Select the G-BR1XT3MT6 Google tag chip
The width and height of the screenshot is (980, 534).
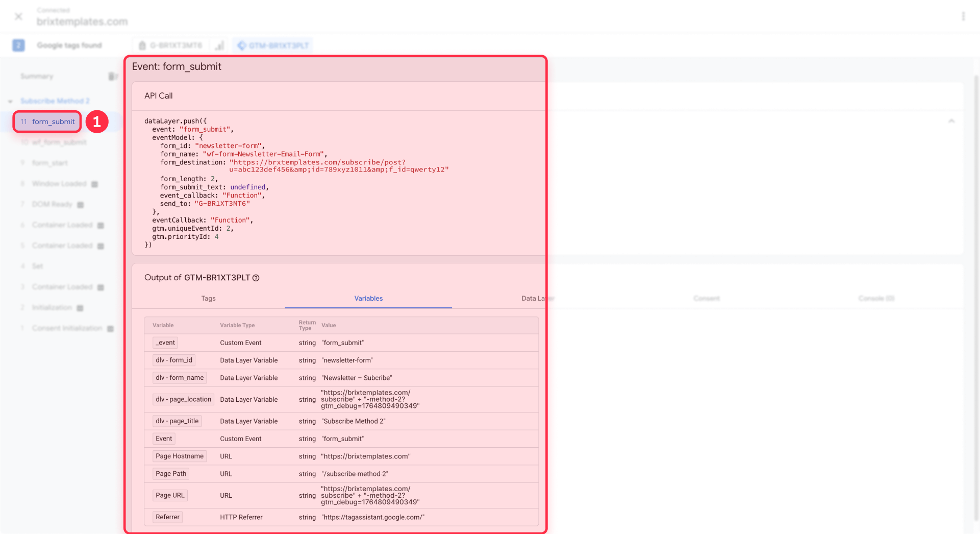point(171,45)
